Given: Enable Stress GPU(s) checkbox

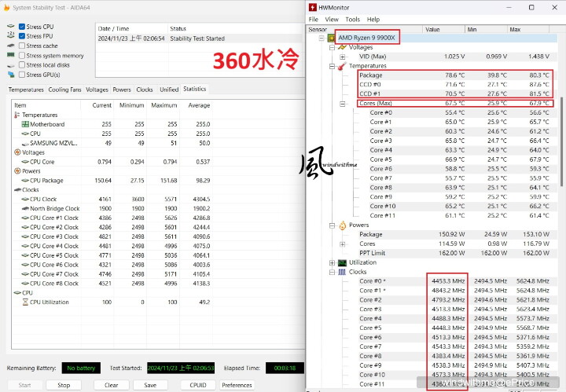Looking at the screenshot, I should click(22, 75).
